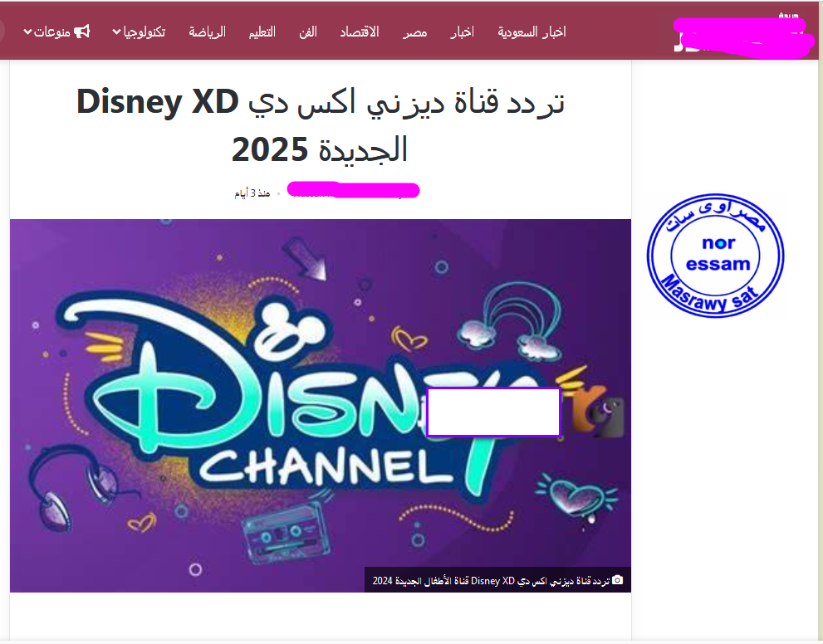Click the redacted author name link
823x644 pixels.
353,190
